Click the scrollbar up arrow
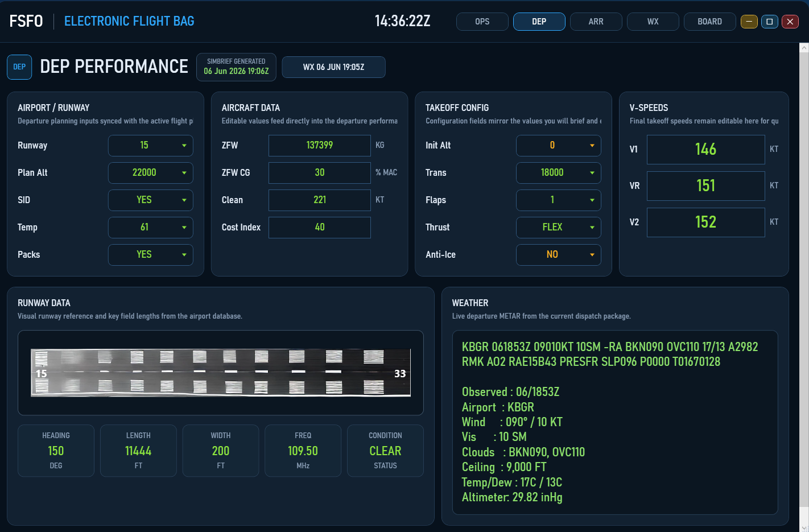 [x=804, y=48]
